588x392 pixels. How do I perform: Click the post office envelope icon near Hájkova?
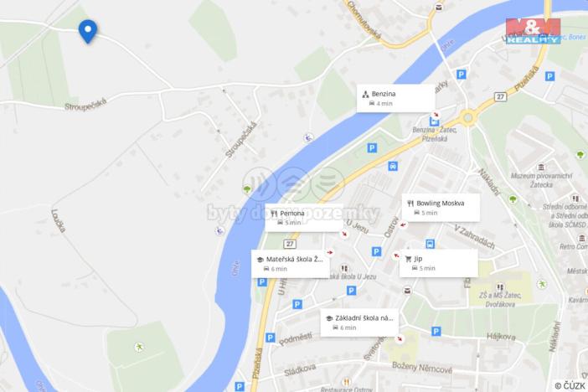tap(407, 291)
